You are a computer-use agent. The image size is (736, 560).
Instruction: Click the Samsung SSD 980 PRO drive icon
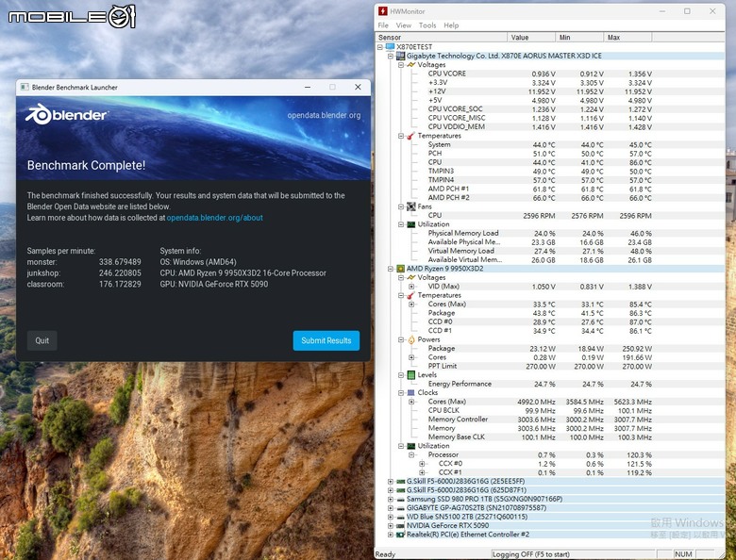(400, 499)
